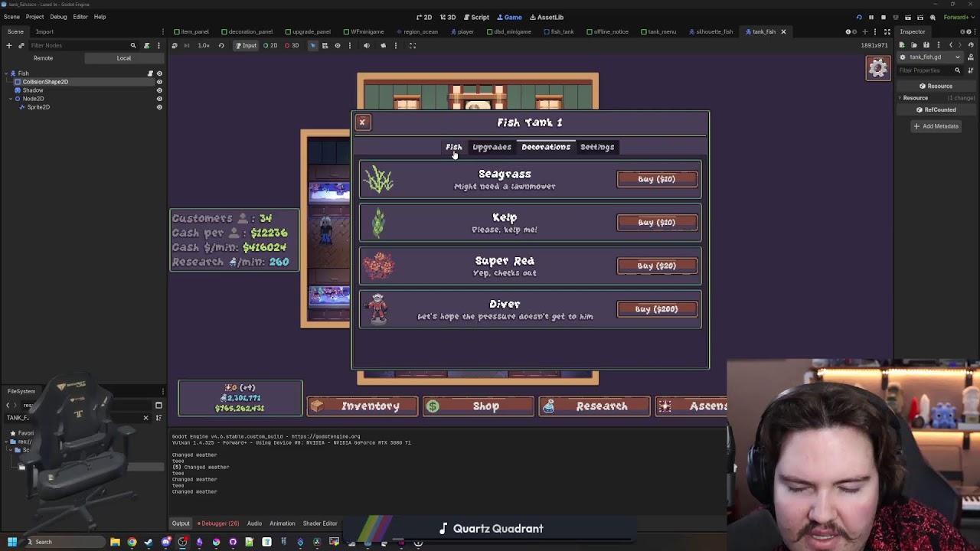Buy the Diver for $200
The height and width of the screenshot is (551, 980).
pos(657,309)
